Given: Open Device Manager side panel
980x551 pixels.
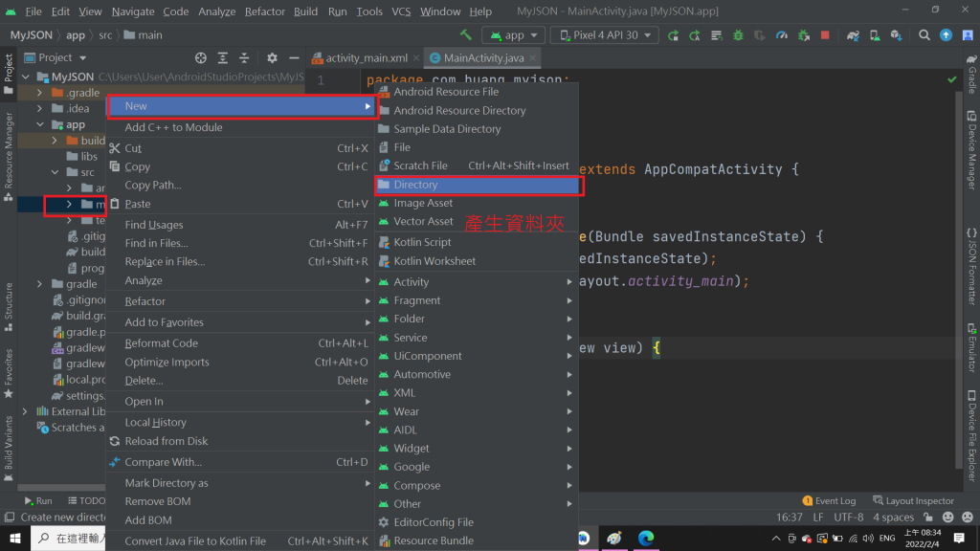Looking at the screenshot, I should (x=972, y=150).
